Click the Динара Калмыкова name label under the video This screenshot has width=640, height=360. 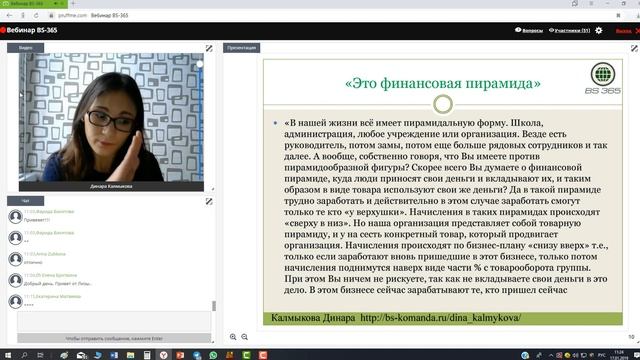[x=111, y=186]
